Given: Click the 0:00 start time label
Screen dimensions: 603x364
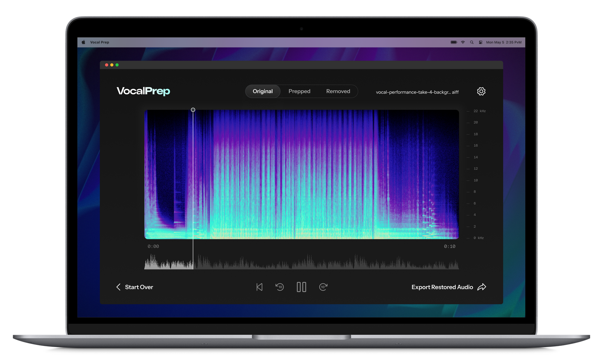Looking at the screenshot, I should pyautogui.click(x=153, y=246).
